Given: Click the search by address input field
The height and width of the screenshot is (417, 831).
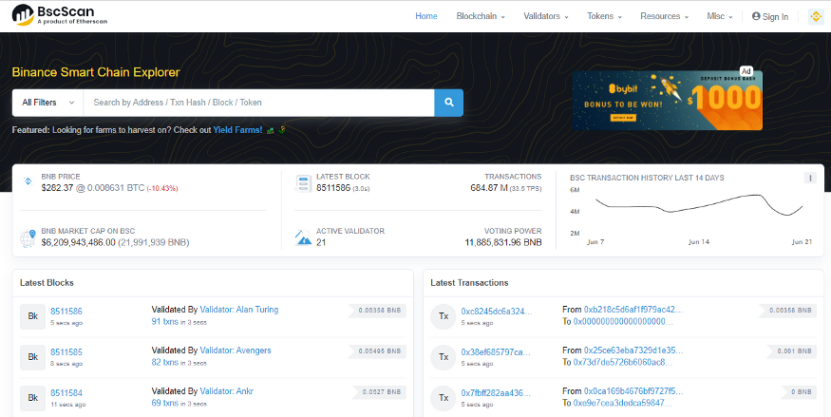Looking at the screenshot, I should 259,102.
